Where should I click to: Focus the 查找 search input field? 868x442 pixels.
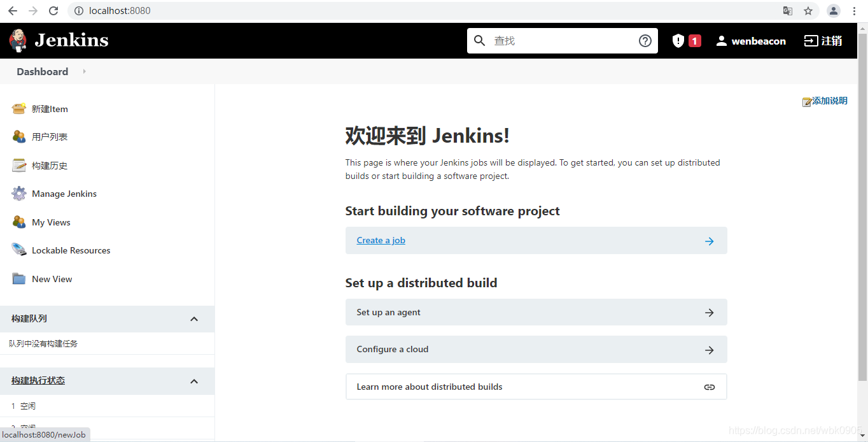pyautogui.click(x=563, y=41)
